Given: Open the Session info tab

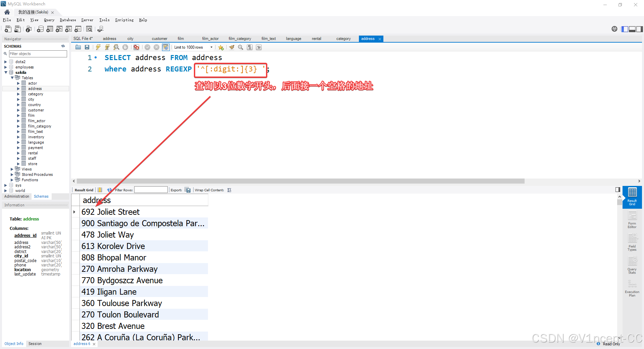Looking at the screenshot, I should click(35, 344).
